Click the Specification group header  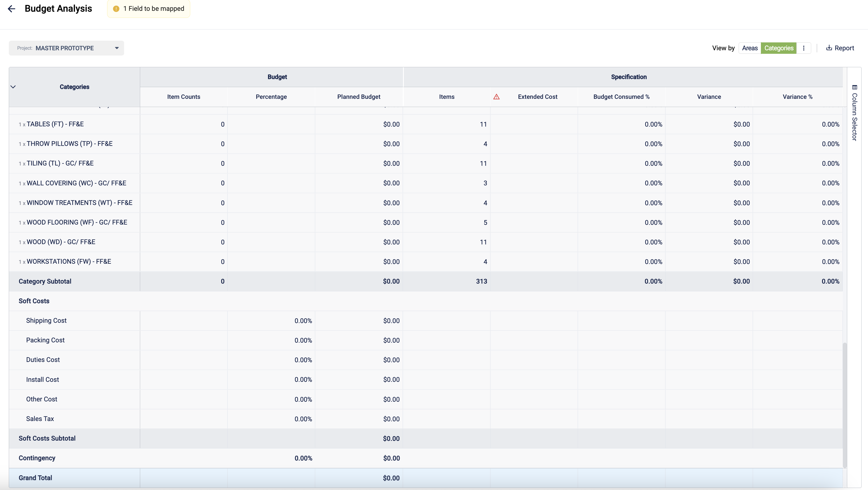coord(623,77)
